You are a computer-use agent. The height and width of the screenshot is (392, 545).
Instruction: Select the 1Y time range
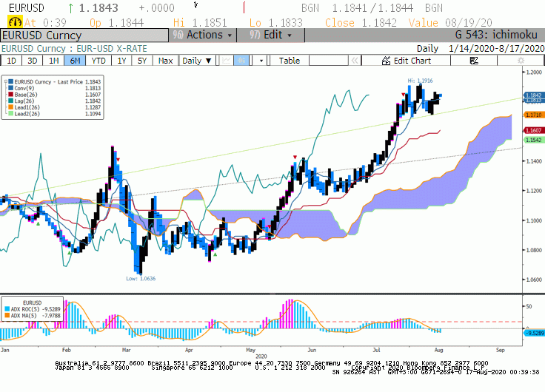point(121,61)
